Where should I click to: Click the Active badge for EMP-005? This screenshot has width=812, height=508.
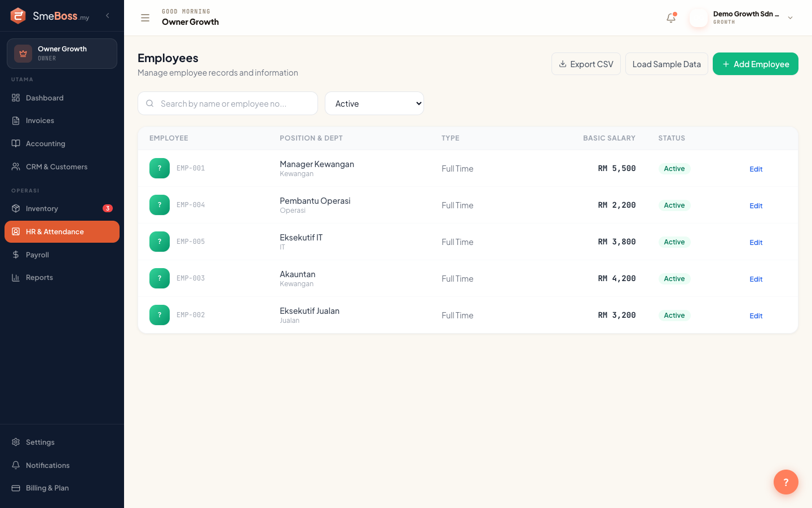pos(674,242)
